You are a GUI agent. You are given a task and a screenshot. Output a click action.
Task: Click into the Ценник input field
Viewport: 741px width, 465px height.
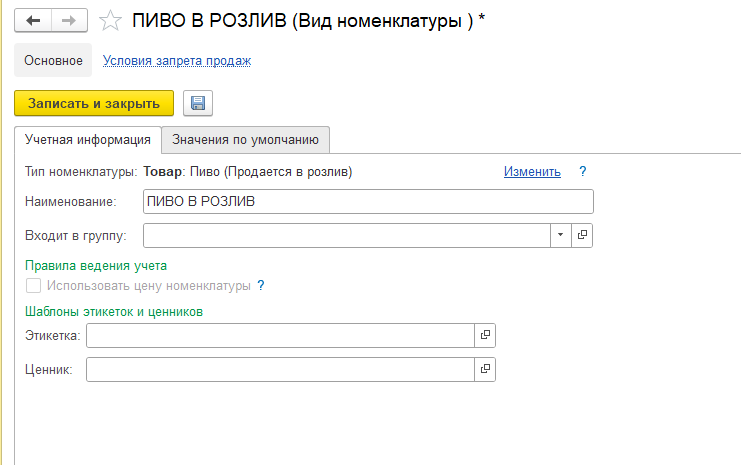coord(280,369)
